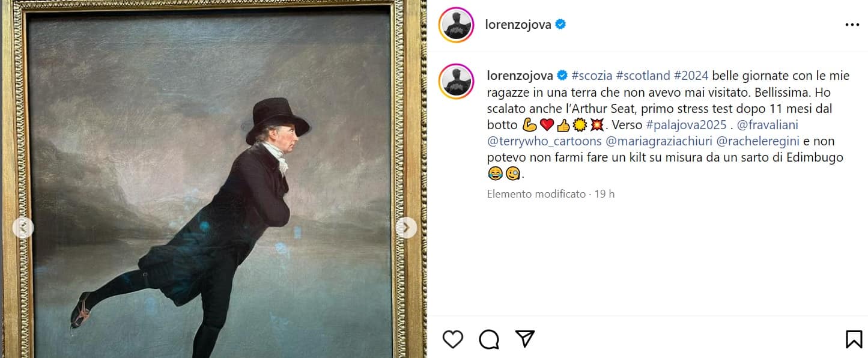Viewport: 868px width, 358px height.
Task: Click the username lorenzojova in the header
Action: point(520,24)
